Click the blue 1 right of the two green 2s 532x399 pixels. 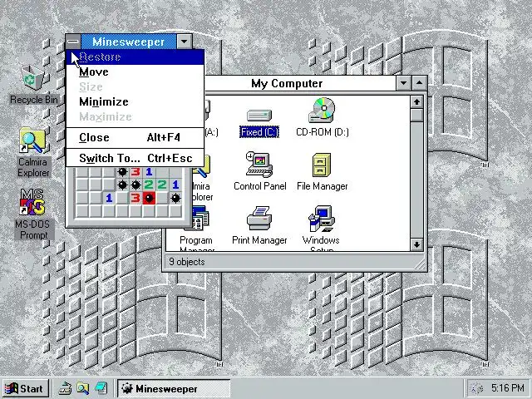pos(175,185)
